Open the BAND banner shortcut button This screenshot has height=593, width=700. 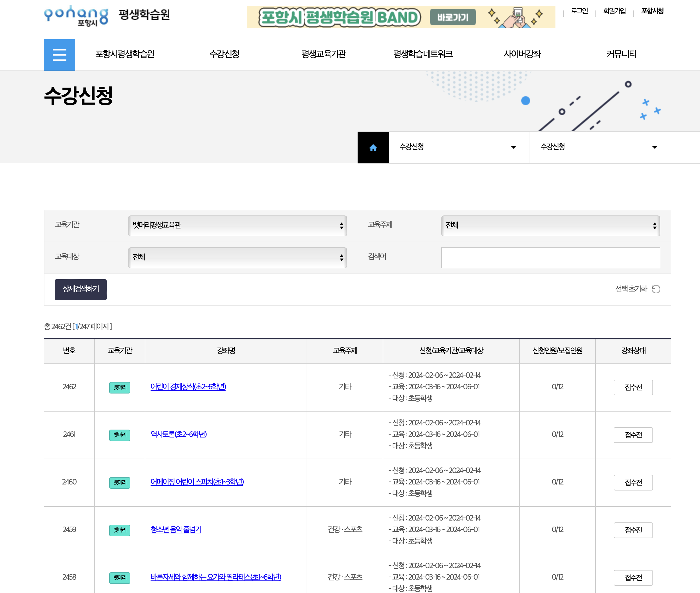pyautogui.click(x=452, y=17)
